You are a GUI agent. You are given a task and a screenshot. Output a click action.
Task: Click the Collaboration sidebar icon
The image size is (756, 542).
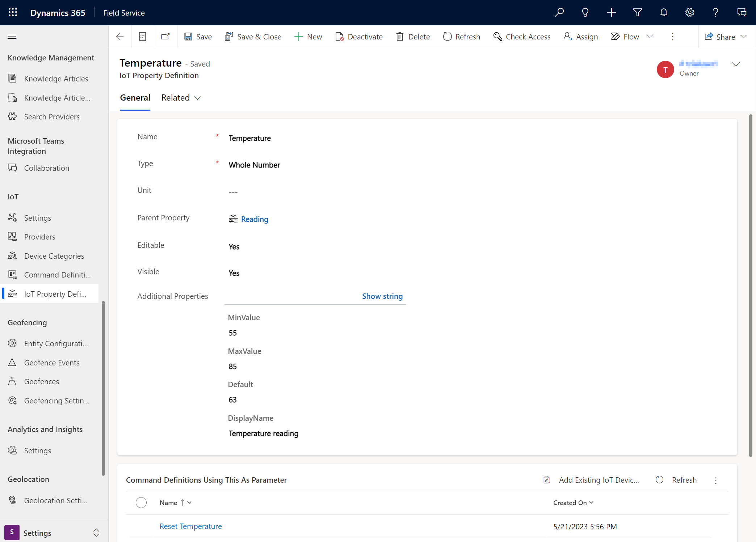coord(12,168)
